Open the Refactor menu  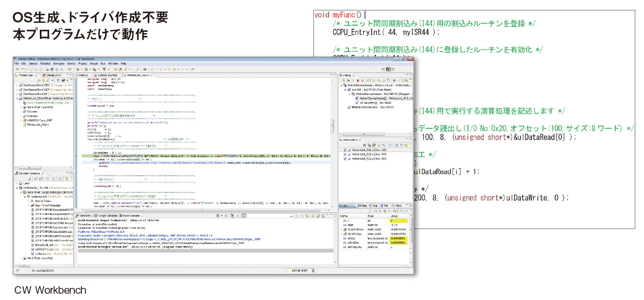[45, 64]
